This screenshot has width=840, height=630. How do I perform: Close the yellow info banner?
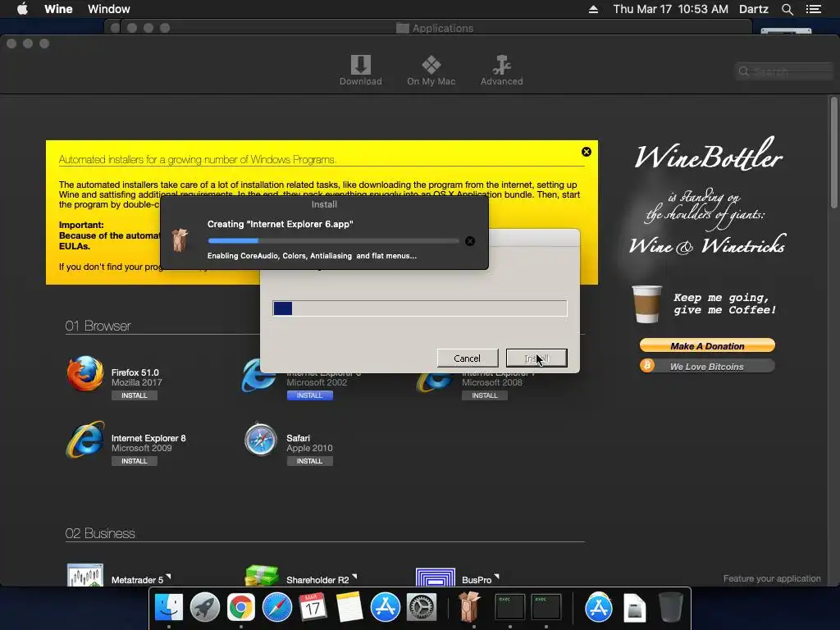coord(586,152)
